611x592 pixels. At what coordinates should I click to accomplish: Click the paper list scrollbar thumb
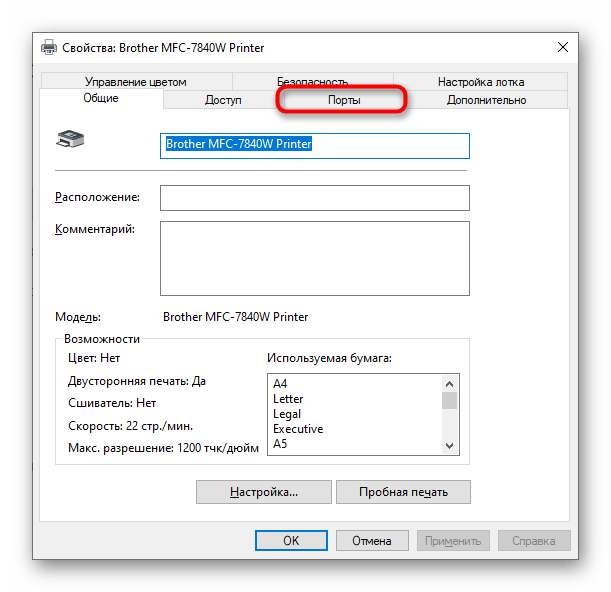click(x=449, y=401)
